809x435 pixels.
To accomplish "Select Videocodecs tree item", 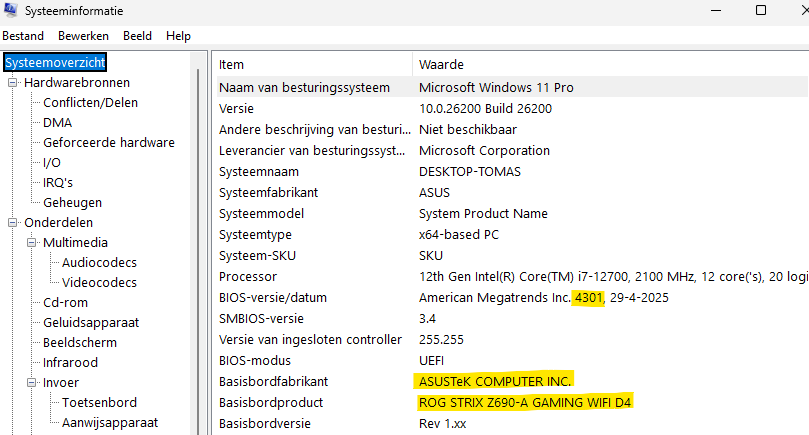I will pos(99,283).
